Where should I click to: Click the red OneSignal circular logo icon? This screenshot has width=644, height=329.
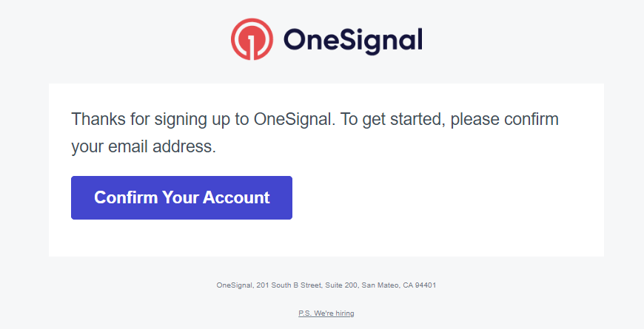click(252, 39)
